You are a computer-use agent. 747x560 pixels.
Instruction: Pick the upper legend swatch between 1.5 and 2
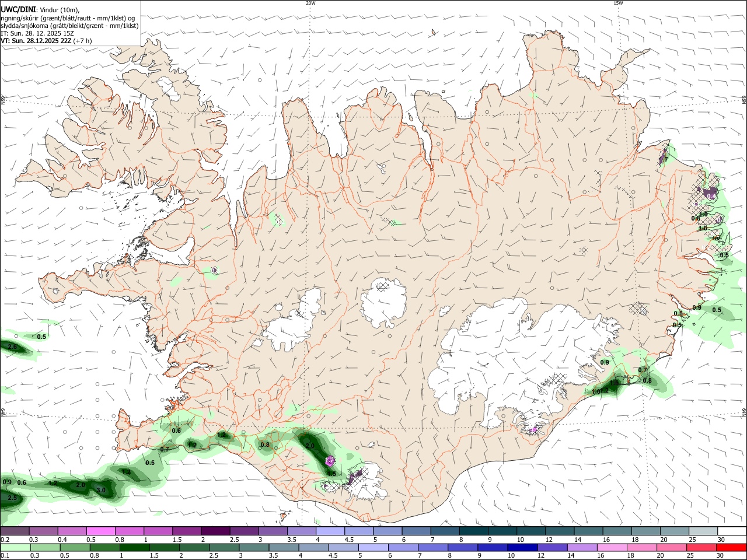[187, 531]
